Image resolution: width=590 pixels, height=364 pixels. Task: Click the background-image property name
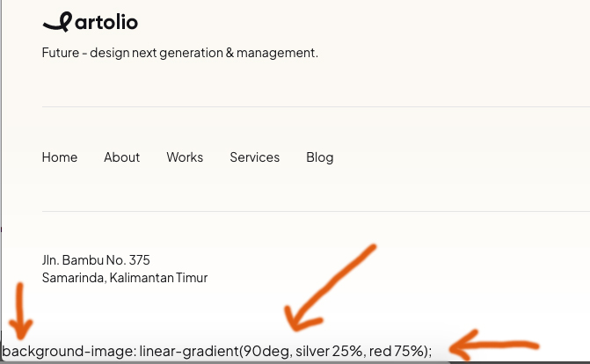[67, 352]
